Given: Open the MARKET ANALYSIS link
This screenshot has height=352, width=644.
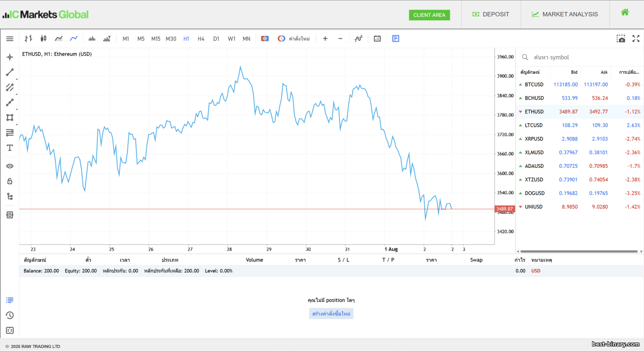Looking at the screenshot, I should (565, 14).
